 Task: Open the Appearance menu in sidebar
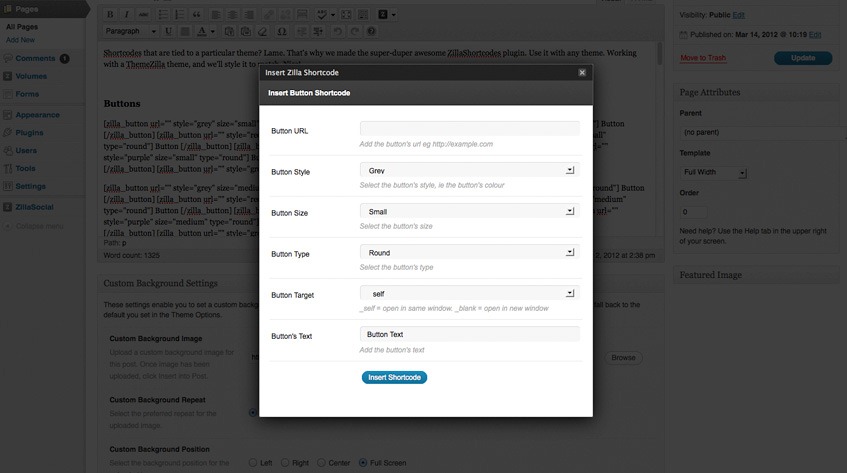click(x=37, y=114)
